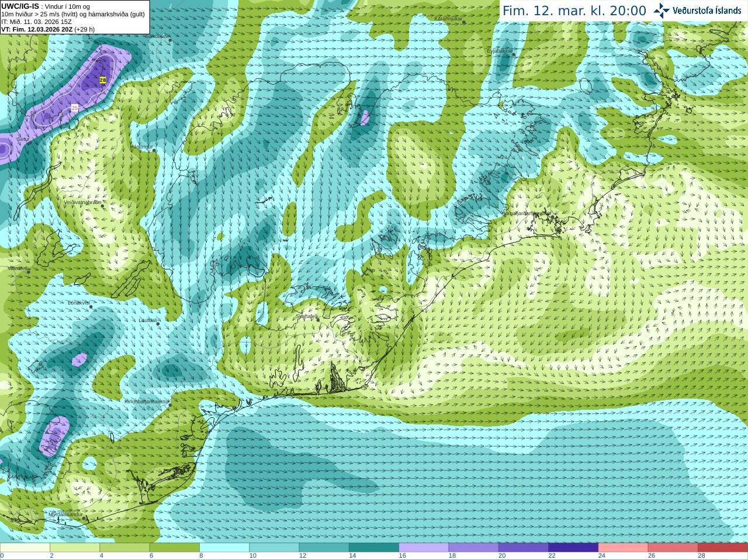Click the Hornafjarðarflugvöllur station label
Viewport: 748px width, 560px height.
click(526, 213)
